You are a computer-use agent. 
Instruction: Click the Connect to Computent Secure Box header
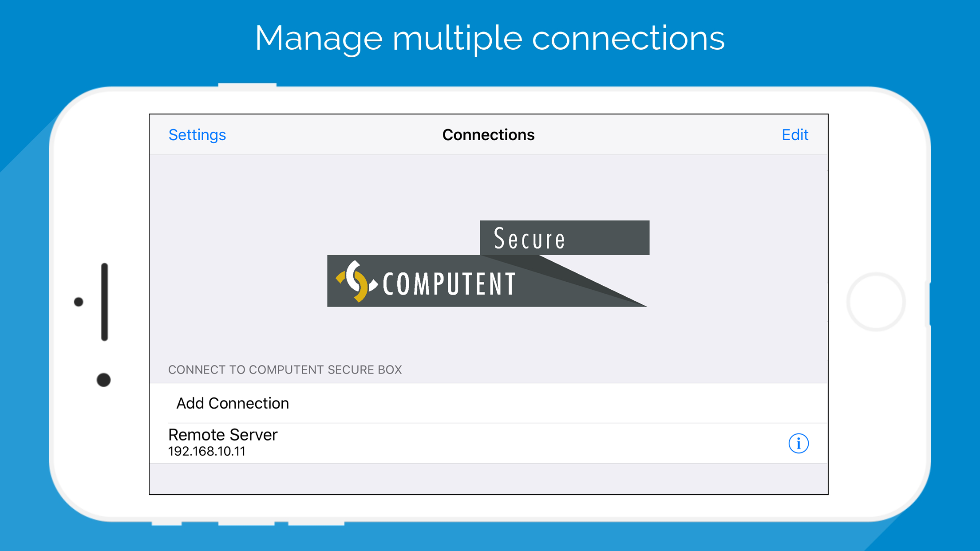coord(285,370)
